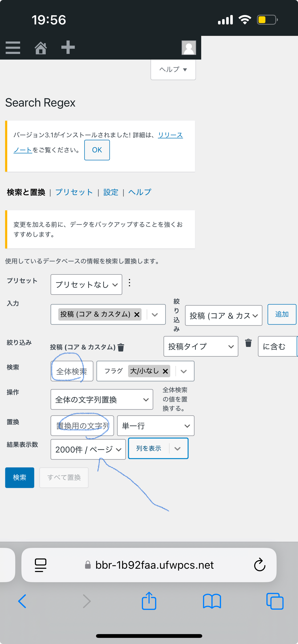Dismiss the version notice with OK

point(97,150)
